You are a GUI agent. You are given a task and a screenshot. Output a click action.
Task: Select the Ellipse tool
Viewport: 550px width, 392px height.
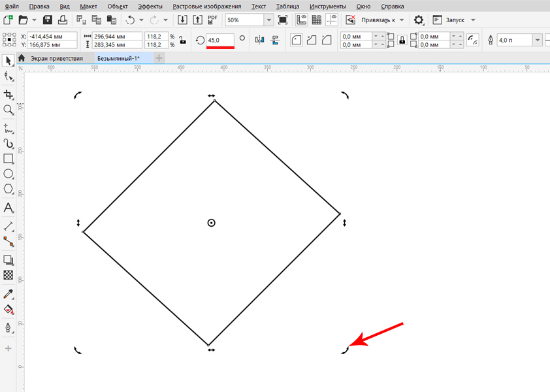8,174
